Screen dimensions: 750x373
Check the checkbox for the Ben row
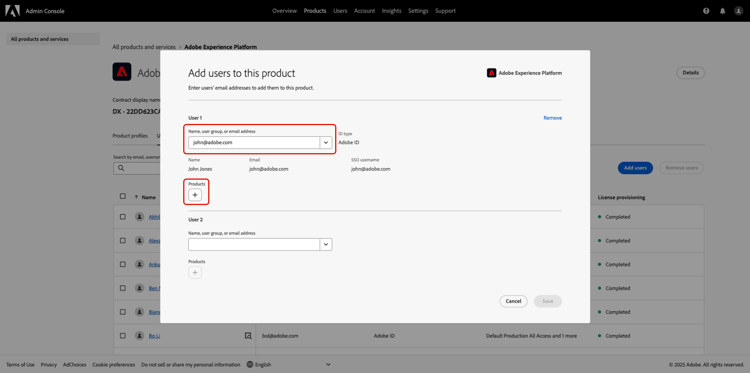click(x=123, y=288)
